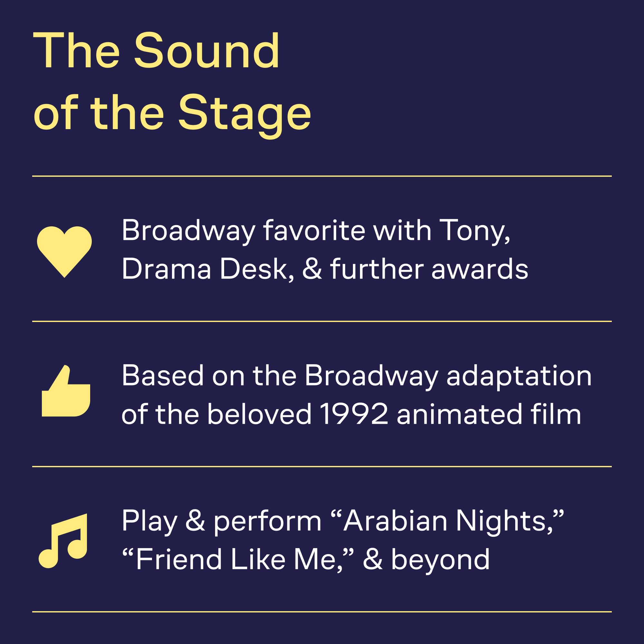Click the words "Based on"
Image resolution: width=644 pixels, height=644 pixels.
(x=183, y=376)
